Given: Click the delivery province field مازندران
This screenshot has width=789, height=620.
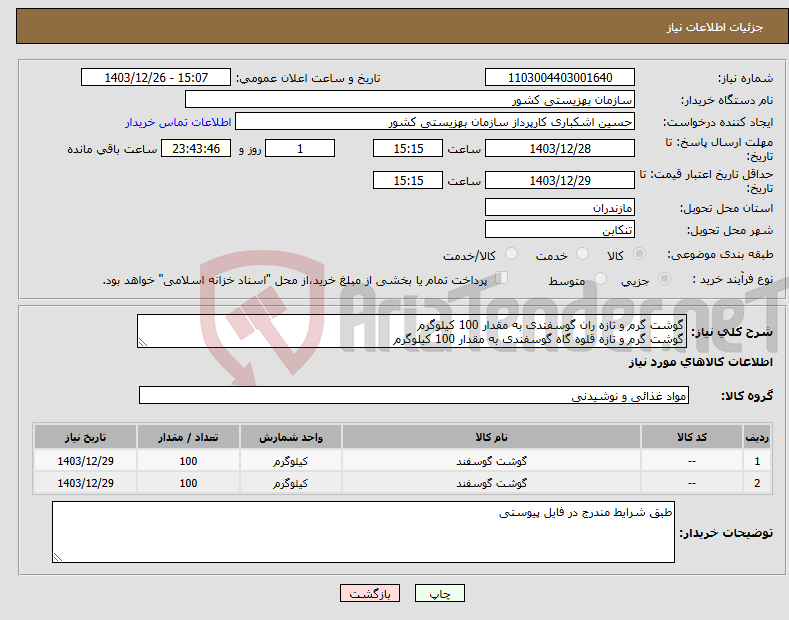Looking at the screenshot, I should tap(560, 207).
